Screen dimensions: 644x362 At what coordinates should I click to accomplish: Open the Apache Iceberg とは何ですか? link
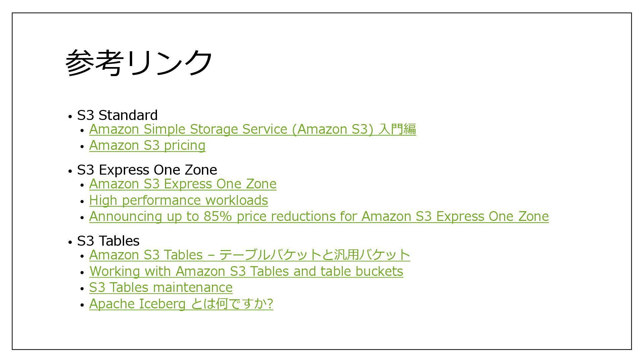click(x=181, y=304)
